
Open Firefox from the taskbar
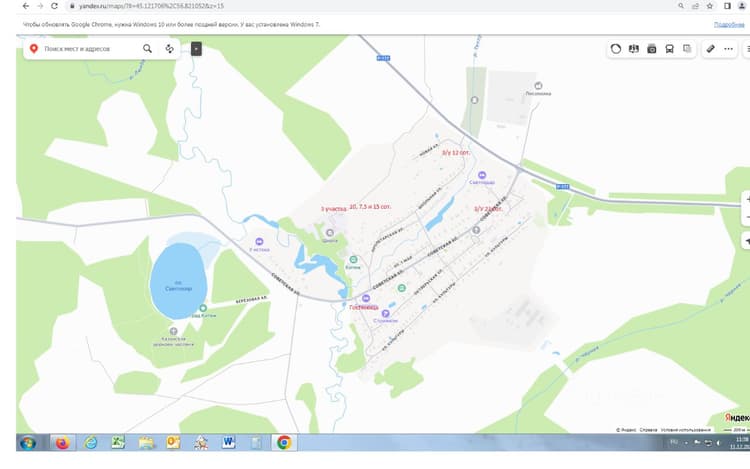(62, 443)
